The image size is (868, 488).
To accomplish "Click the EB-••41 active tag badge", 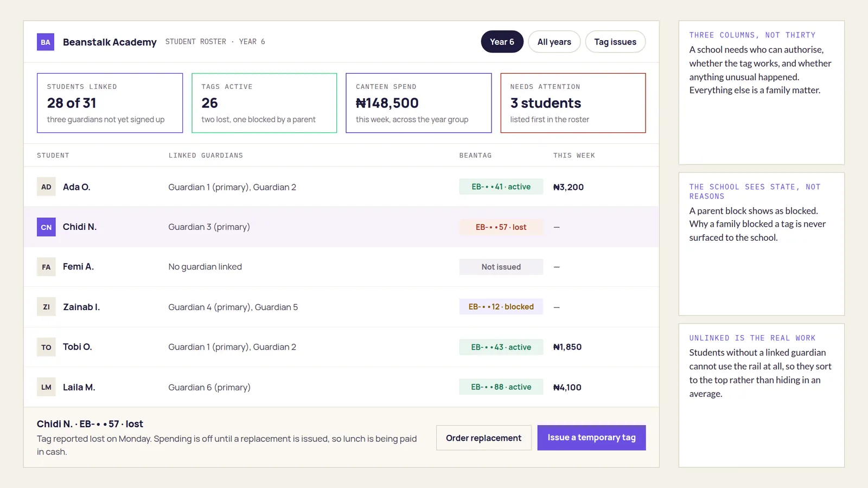I will coord(501,187).
